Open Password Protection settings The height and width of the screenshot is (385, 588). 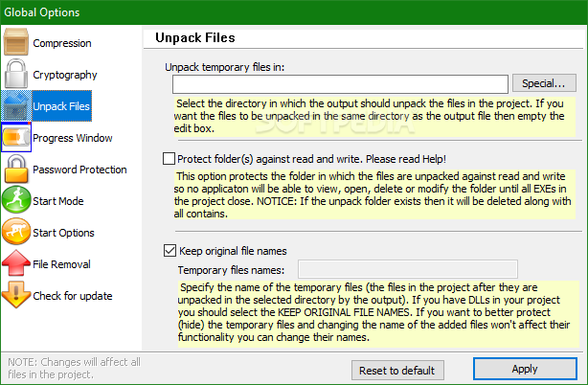coord(79,170)
